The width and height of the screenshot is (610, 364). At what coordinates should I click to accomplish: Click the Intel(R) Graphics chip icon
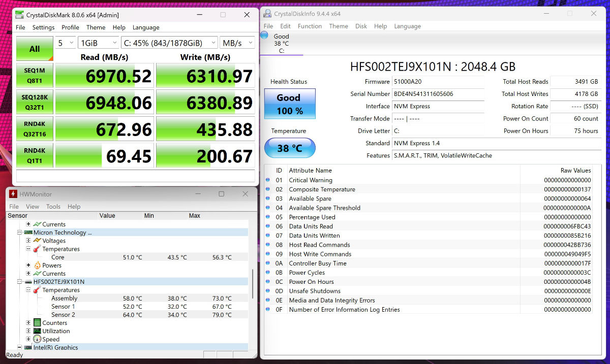coord(28,348)
